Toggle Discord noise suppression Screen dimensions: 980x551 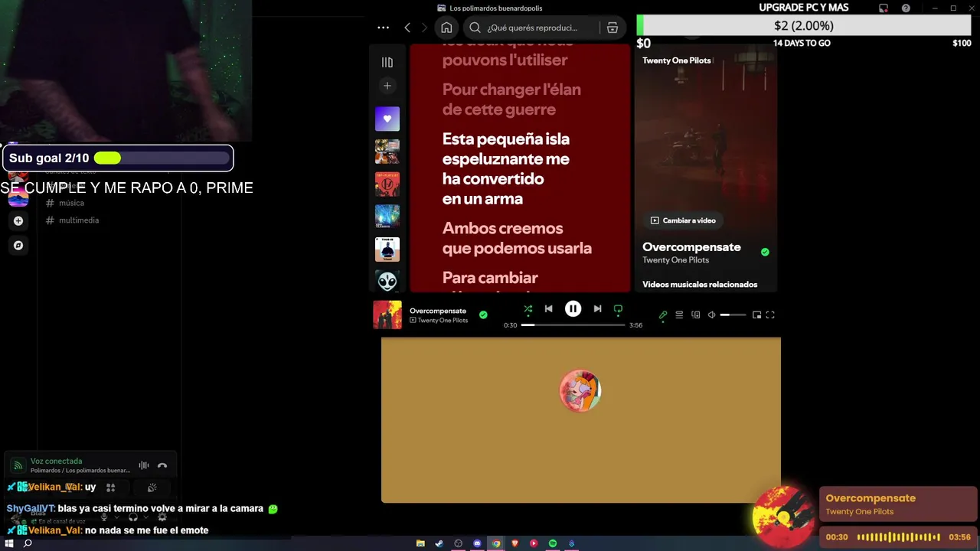[144, 465]
